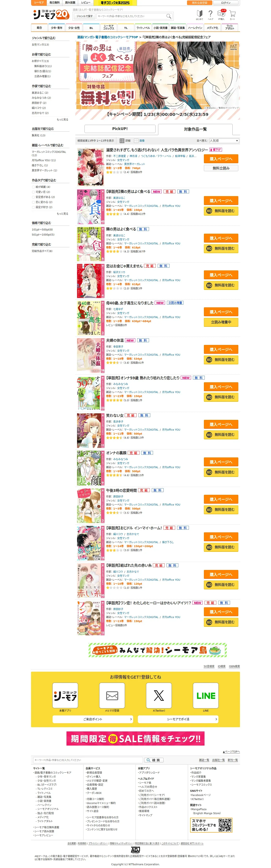271x868 pixels.
Task: Check the 絵が綺麗 tag checkbox
Action: click(33, 187)
